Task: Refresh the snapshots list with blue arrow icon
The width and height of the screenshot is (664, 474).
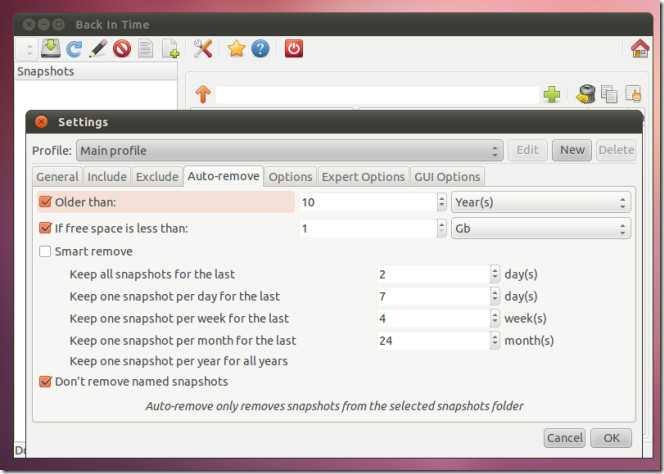Action: 74,49
